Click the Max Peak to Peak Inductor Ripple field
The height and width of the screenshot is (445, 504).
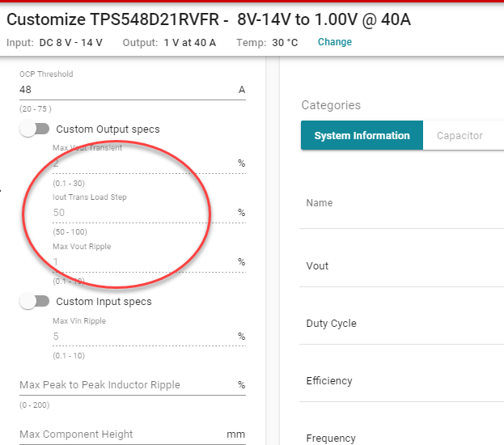click(x=133, y=385)
